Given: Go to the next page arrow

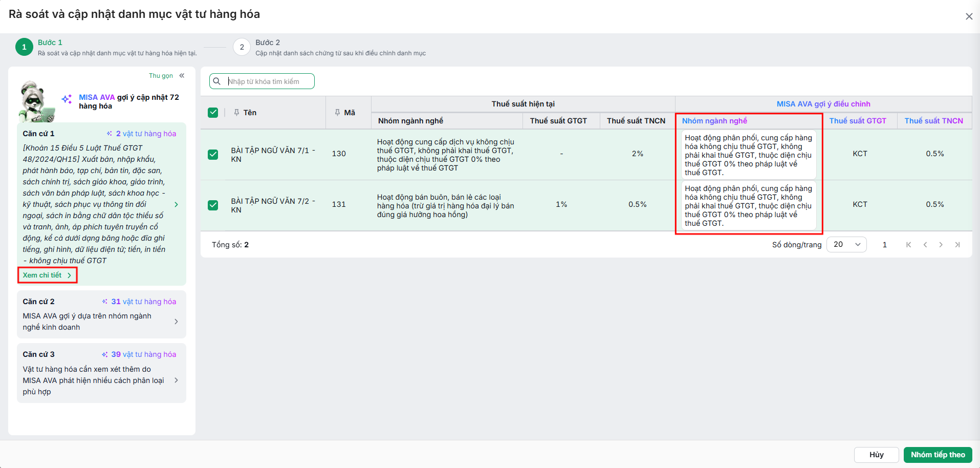Looking at the screenshot, I should tap(941, 245).
